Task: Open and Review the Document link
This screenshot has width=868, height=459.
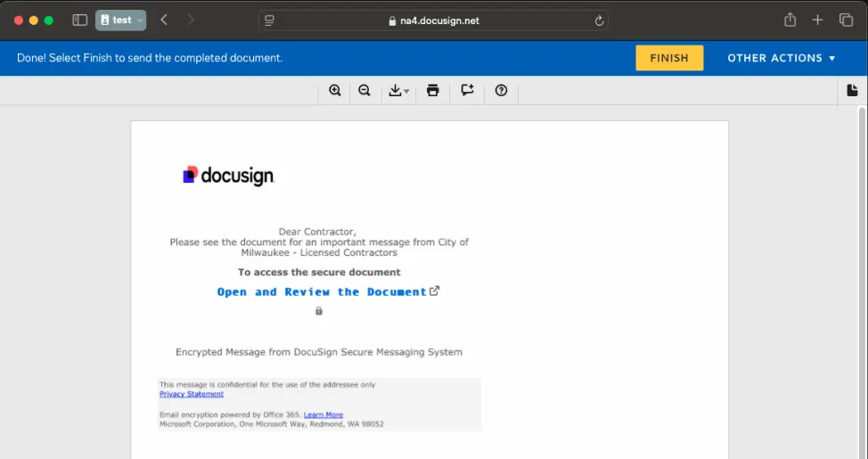Action: [x=322, y=291]
